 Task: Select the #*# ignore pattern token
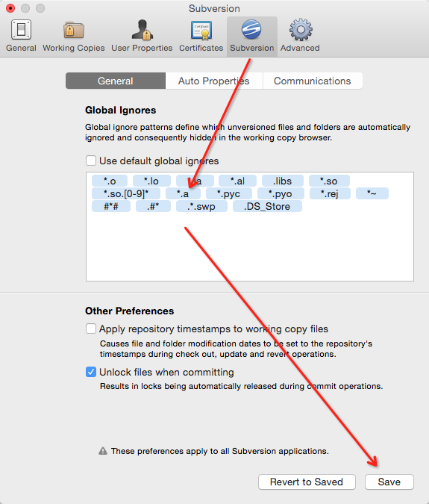pyautogui.click(x=111, y=206)
